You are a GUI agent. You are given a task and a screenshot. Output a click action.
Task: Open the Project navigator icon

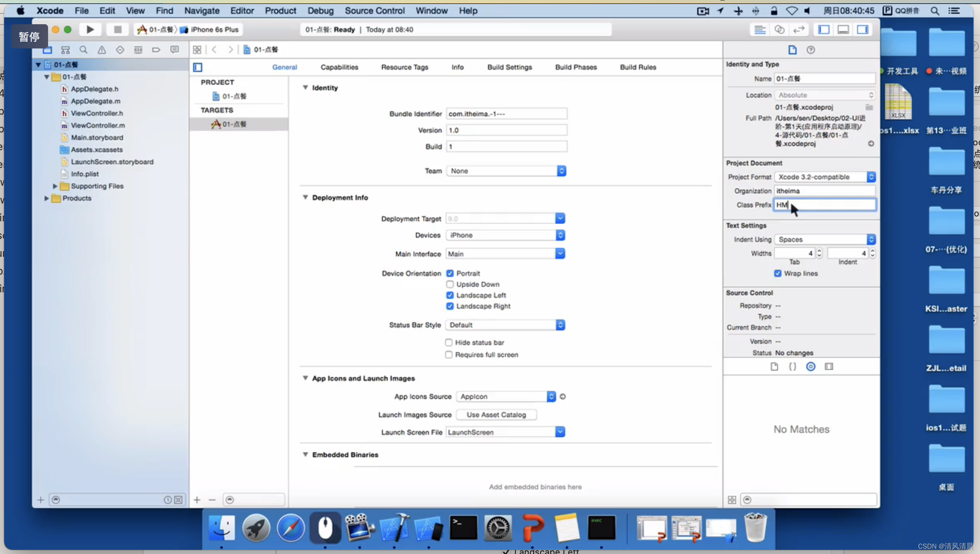point(47,50)
